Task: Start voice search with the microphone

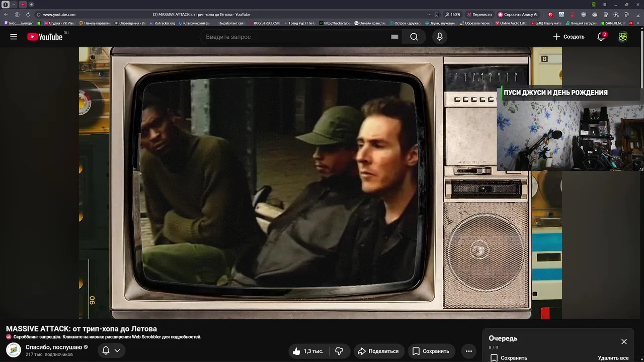Action: pyautogui.click(x=440, y=37)
